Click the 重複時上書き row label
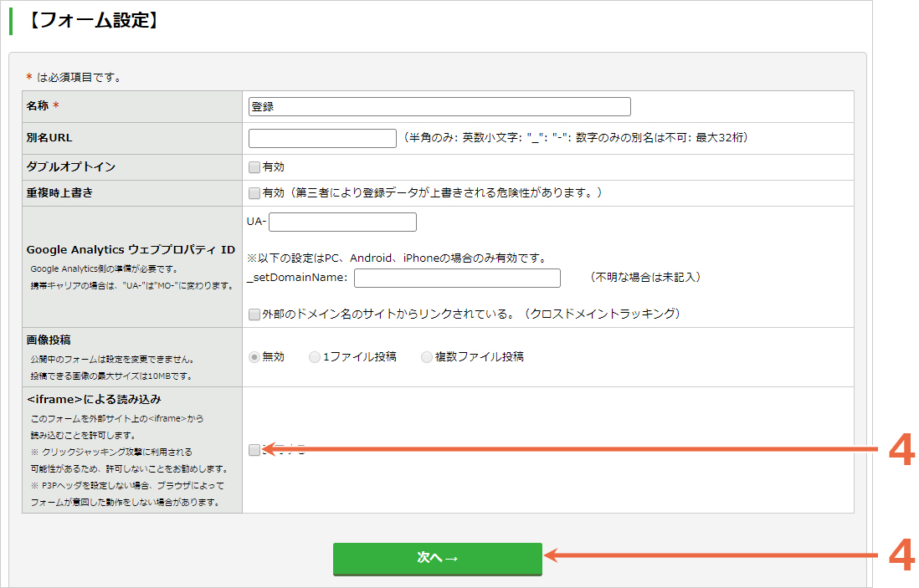919x588 pixels. 59,192
